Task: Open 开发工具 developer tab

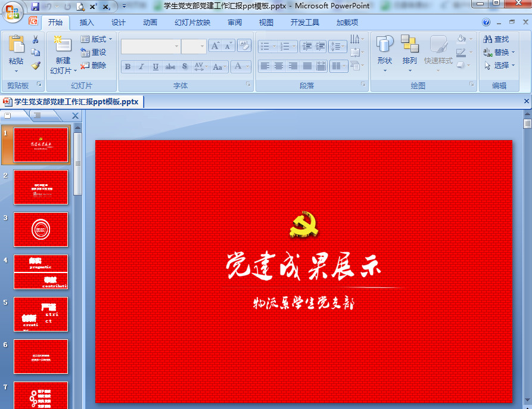Action: pos(304,23)
